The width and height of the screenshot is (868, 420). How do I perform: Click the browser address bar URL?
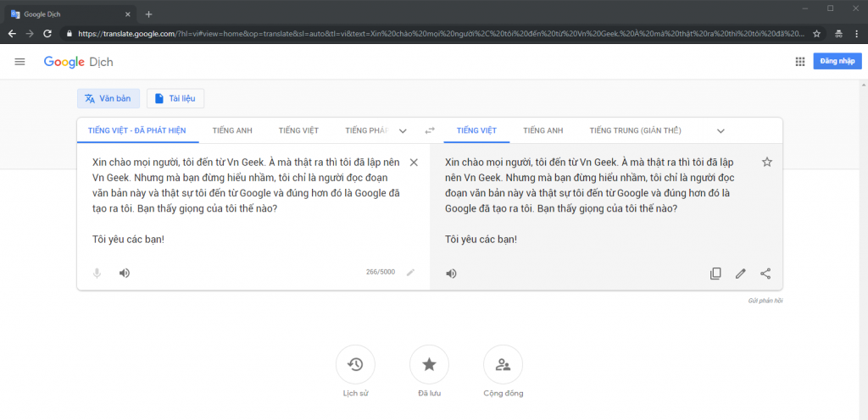click(x=441, y=33)
